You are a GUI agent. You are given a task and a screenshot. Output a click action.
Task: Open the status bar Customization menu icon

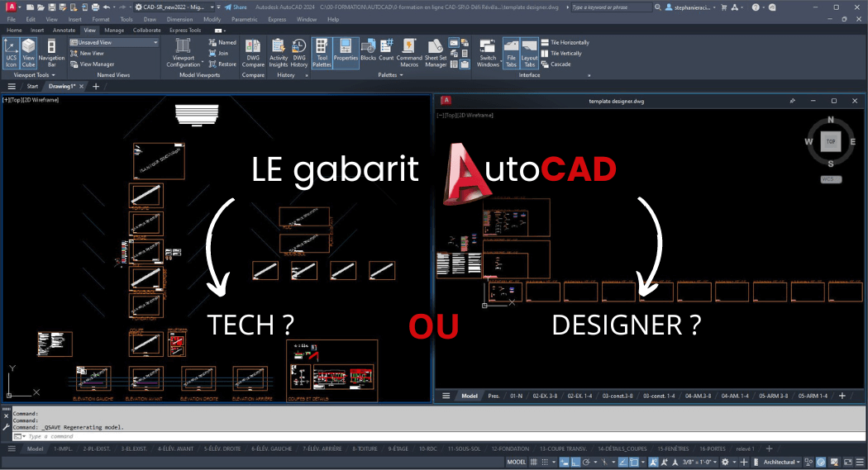click(860, 462)
